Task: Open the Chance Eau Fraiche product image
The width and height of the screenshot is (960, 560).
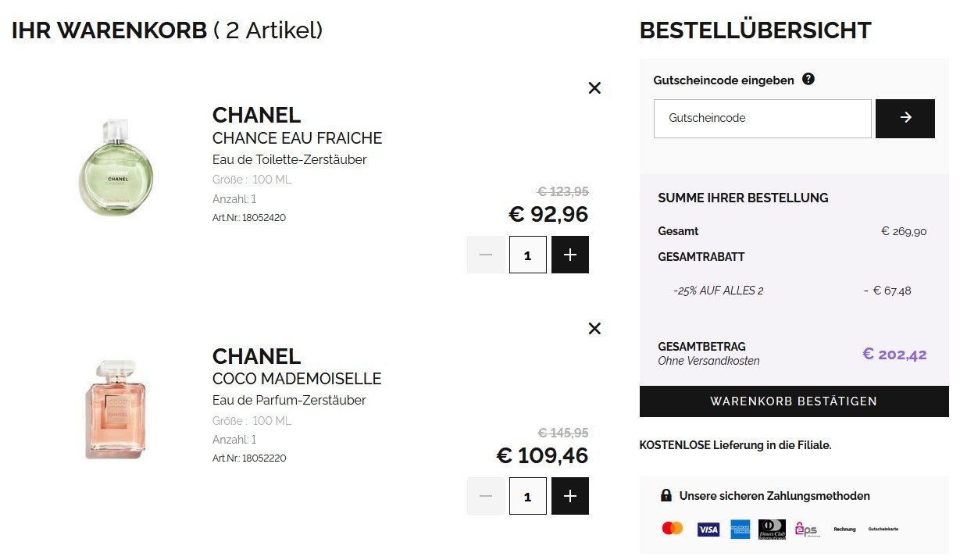Action: coord(116,166)
